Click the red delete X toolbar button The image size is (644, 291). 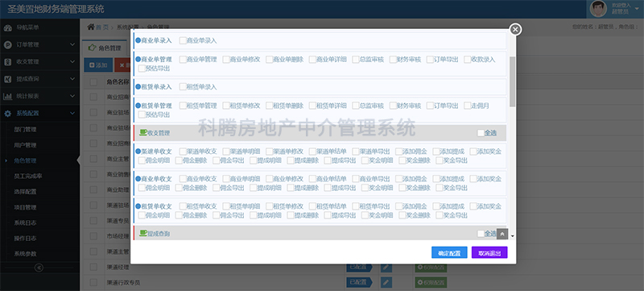pyautogui.click(x=122, y=65)
